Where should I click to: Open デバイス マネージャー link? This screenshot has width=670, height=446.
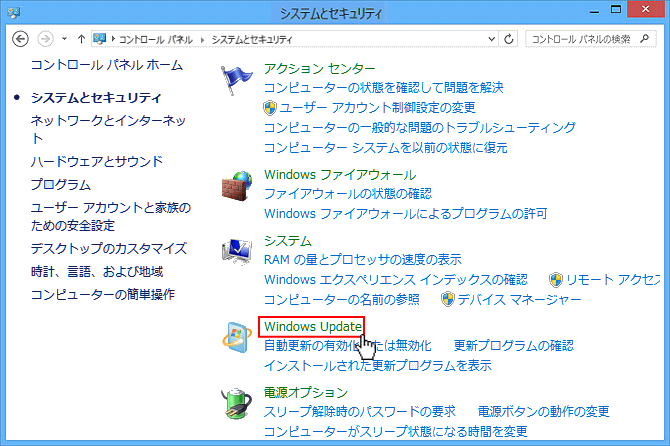[x=519, y=299]
